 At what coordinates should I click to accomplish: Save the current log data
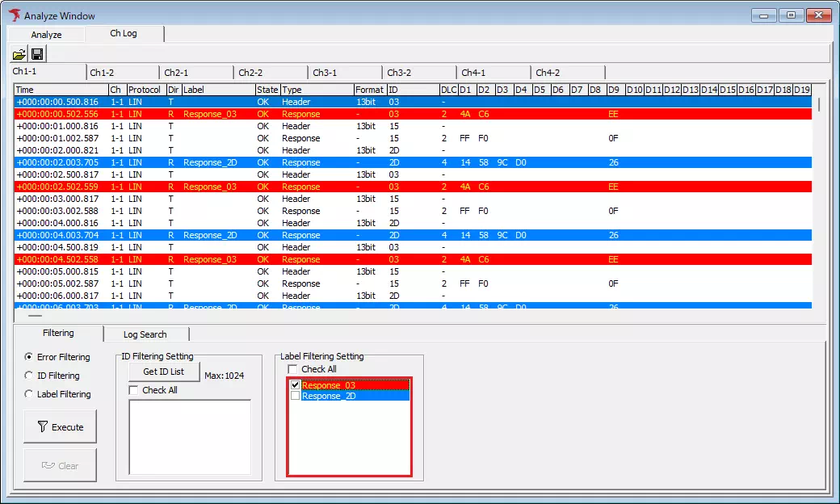point(37,53)
